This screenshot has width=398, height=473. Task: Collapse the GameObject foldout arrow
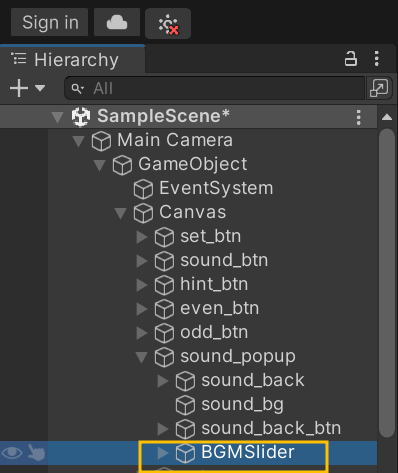click(x=100, y=165)
